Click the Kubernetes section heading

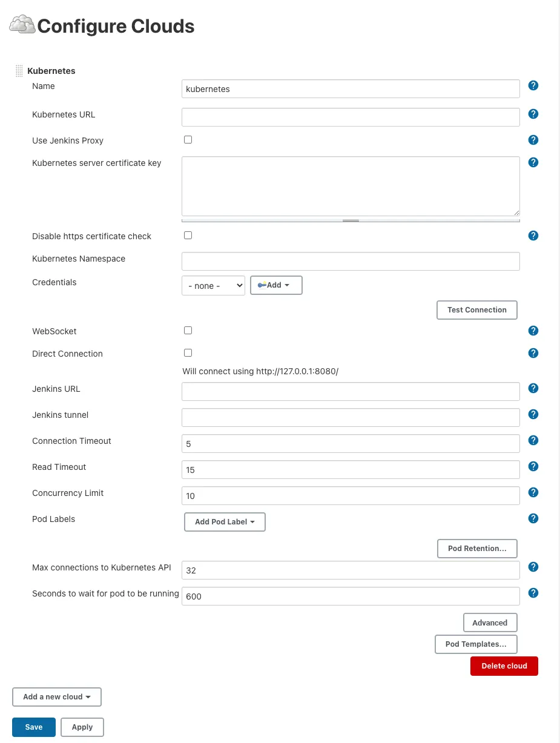click(x=51, y=71)
